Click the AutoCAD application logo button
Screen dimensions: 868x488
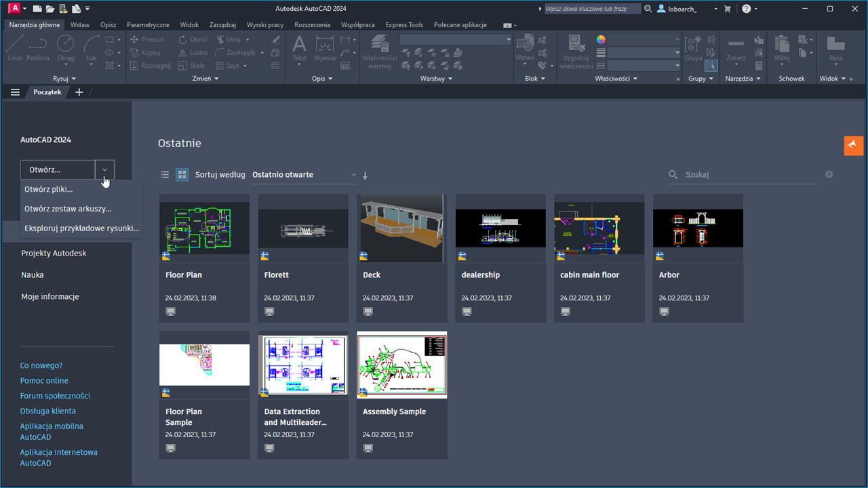(13, 9)
